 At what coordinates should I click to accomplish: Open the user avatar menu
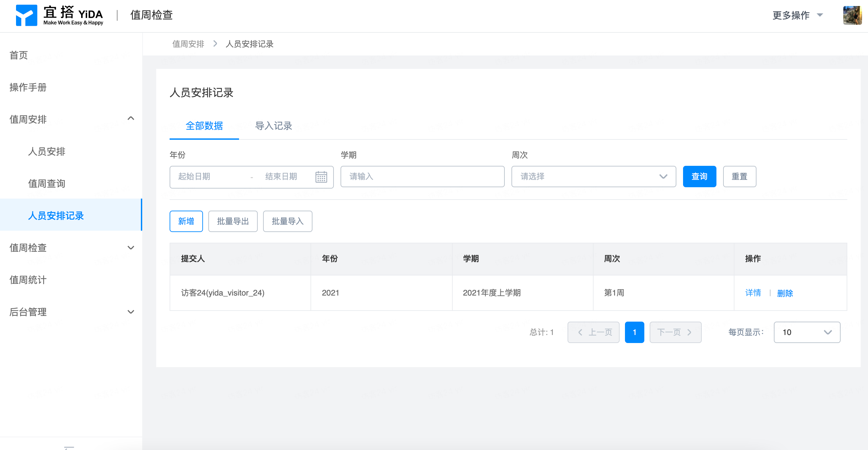[852, 15]
